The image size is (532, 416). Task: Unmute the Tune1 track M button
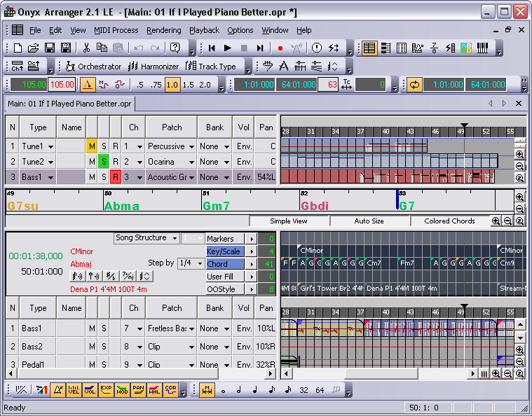pyautogui.click(x=92, y=146)
